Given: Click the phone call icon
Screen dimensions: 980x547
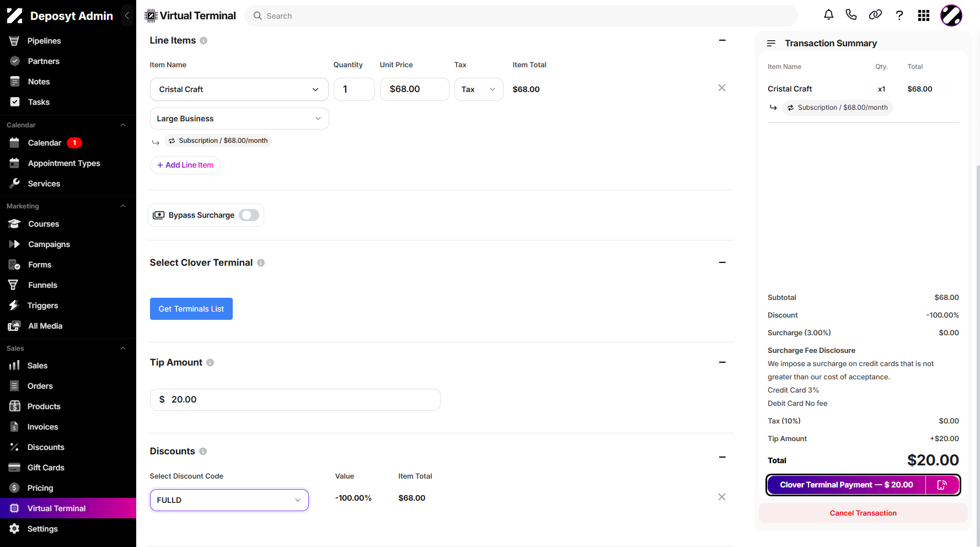Looking at the screenshot, I should 852,15.
